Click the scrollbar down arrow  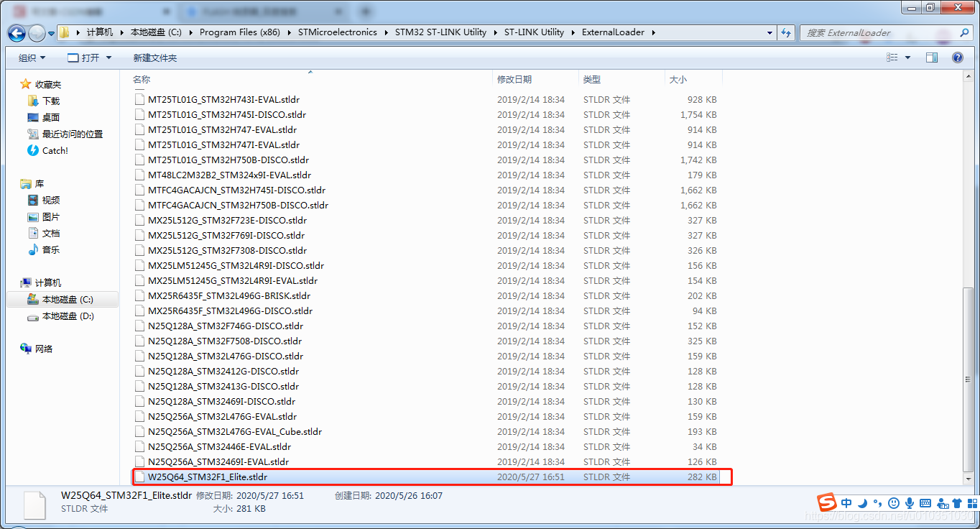[x=968, y=478]
